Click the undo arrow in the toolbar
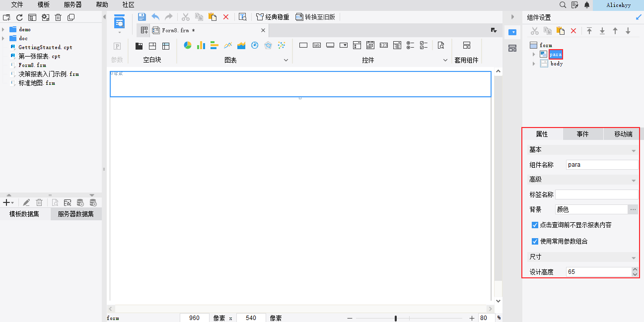The width and height of the screenshot is (644, 322). pos(155,17)
